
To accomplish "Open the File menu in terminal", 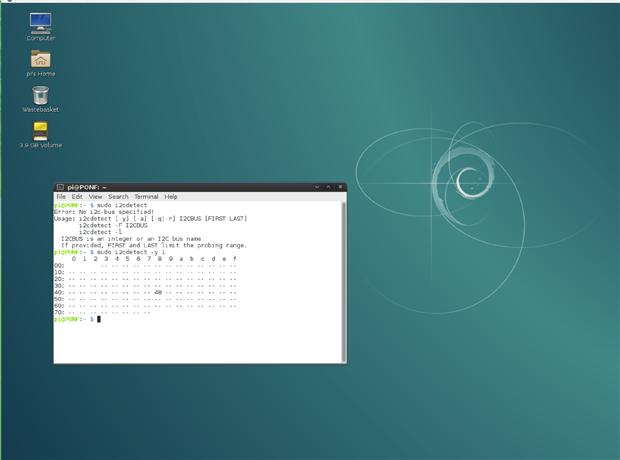I will (x=61, y=197).
